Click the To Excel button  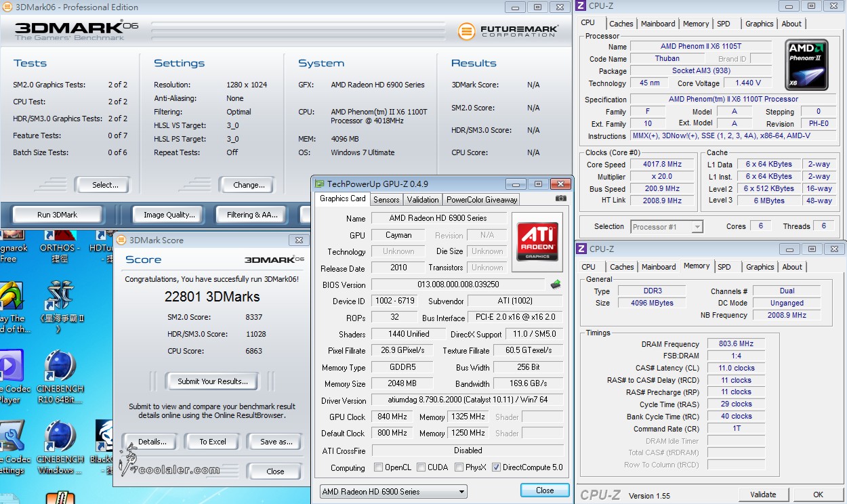point(213,442)
